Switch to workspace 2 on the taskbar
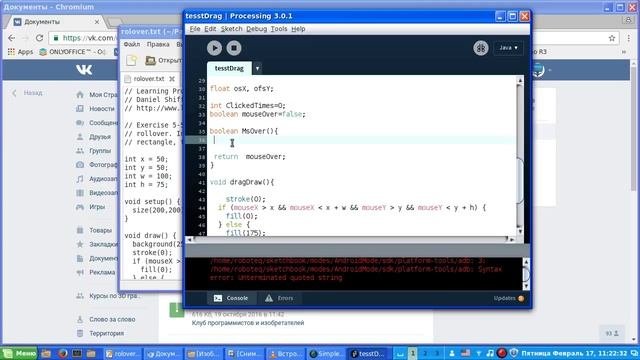Viewport: 640px width, 360px height. click(425, 353)
